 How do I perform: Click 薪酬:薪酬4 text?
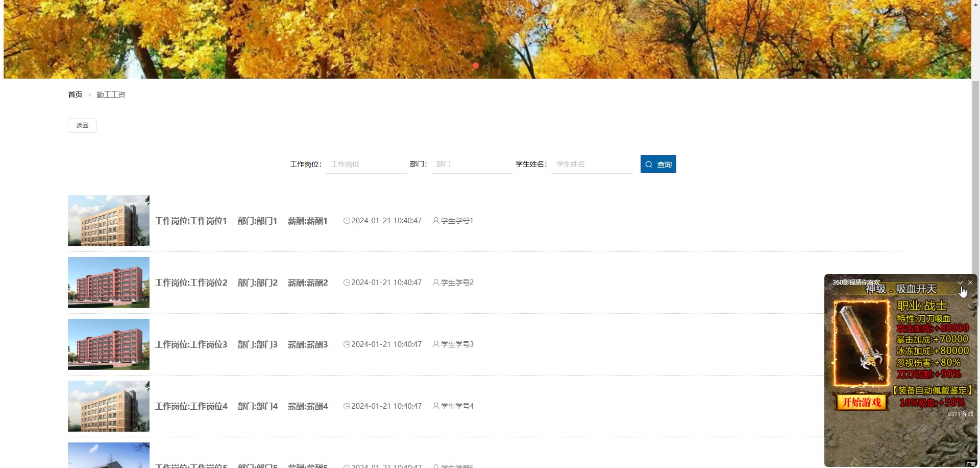[308, 406]
